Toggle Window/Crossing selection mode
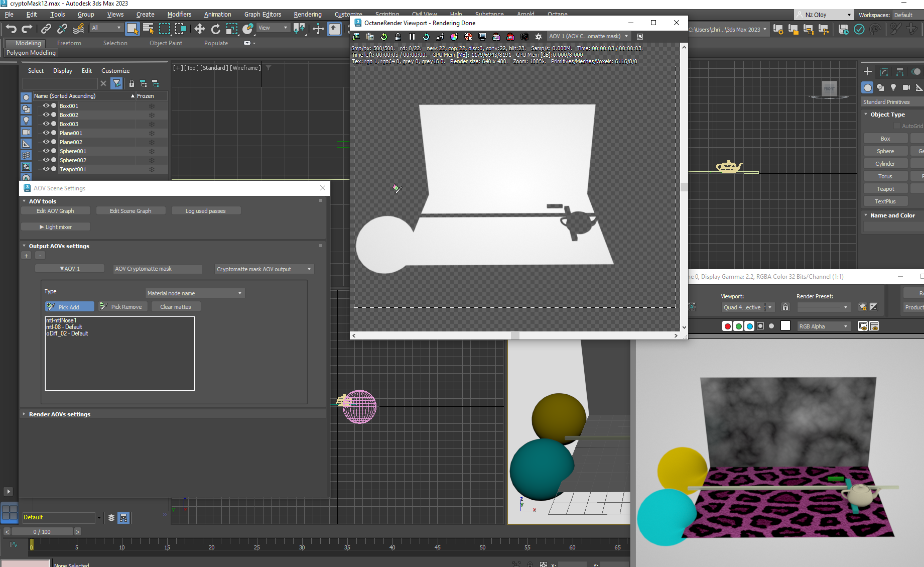The width and height of the screenshot is (924, 567). coord(181,29)
